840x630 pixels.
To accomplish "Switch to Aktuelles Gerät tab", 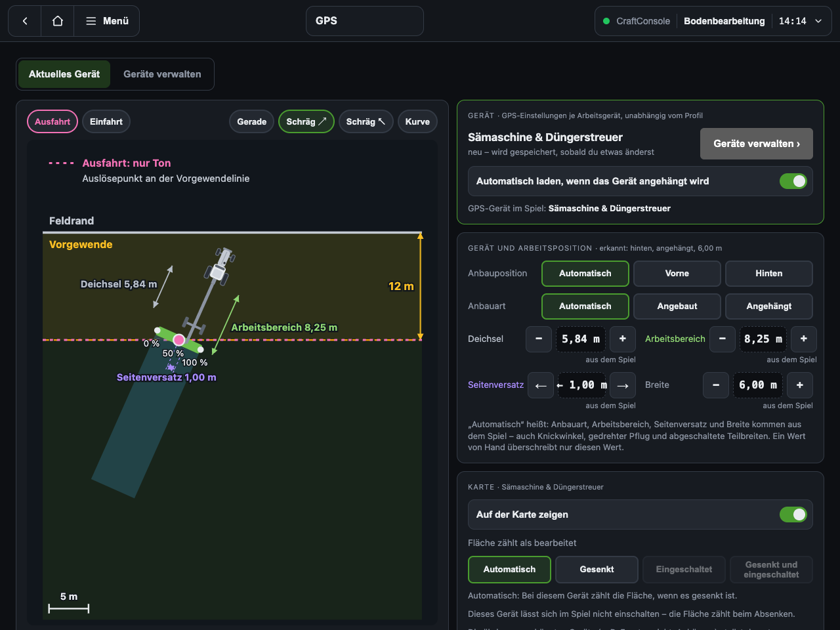I will [x=64, y=74].
